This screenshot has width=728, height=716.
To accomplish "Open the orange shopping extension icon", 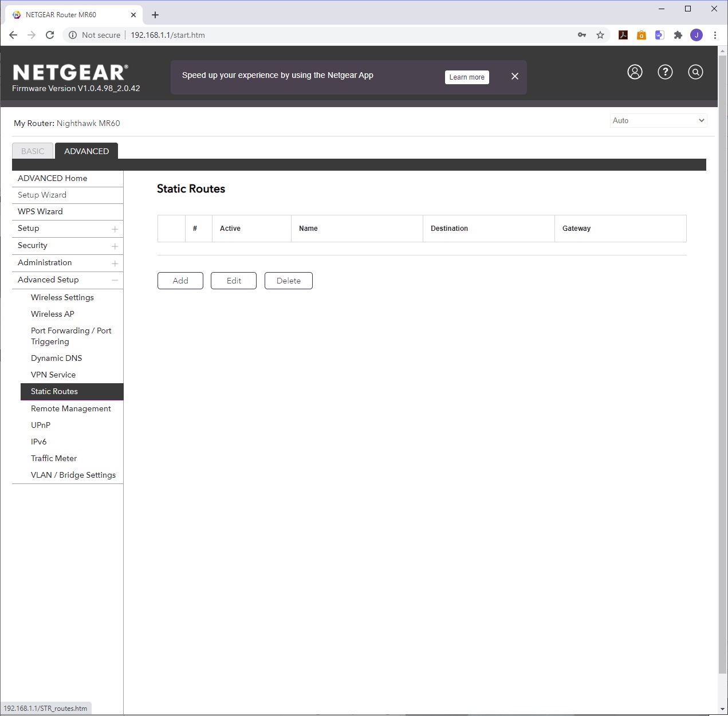I will click(x=642, y=35).
